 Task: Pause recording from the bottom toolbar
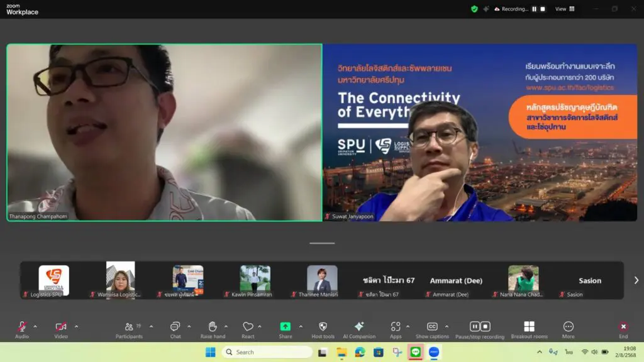click(x=475, y=326)
